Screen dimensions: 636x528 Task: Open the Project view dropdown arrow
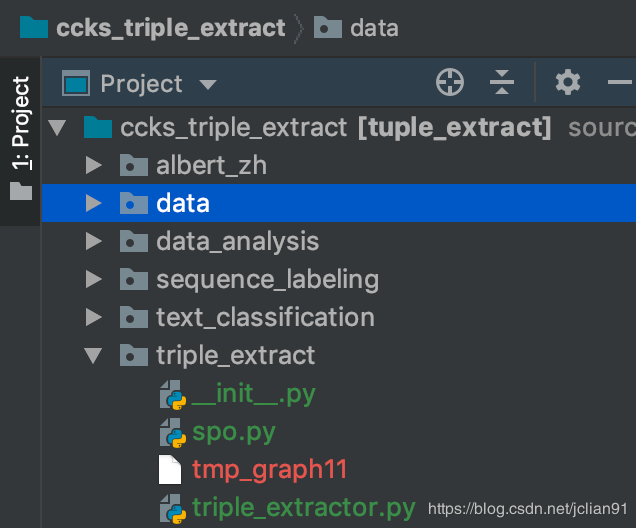[x=208, y=84]
